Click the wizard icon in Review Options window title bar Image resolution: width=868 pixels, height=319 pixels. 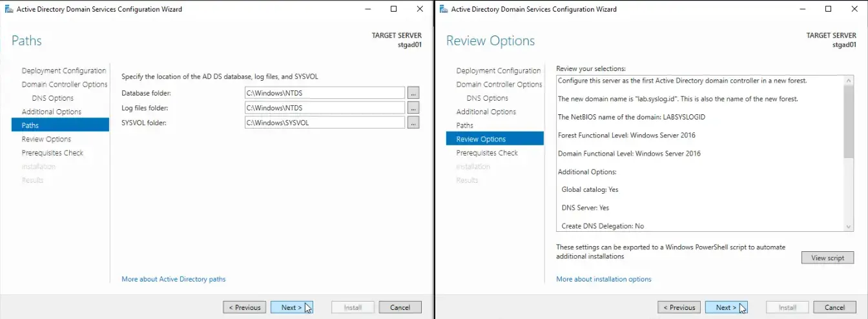tap(444, 9)
